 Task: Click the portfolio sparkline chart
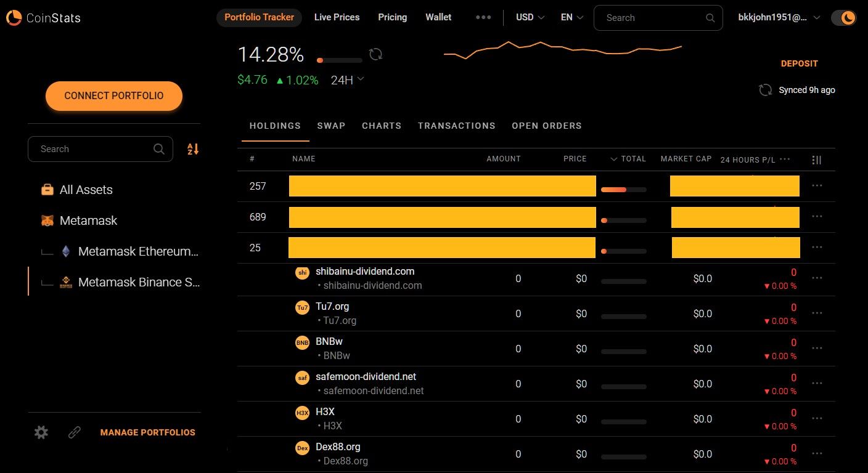[x=562, y=49]
